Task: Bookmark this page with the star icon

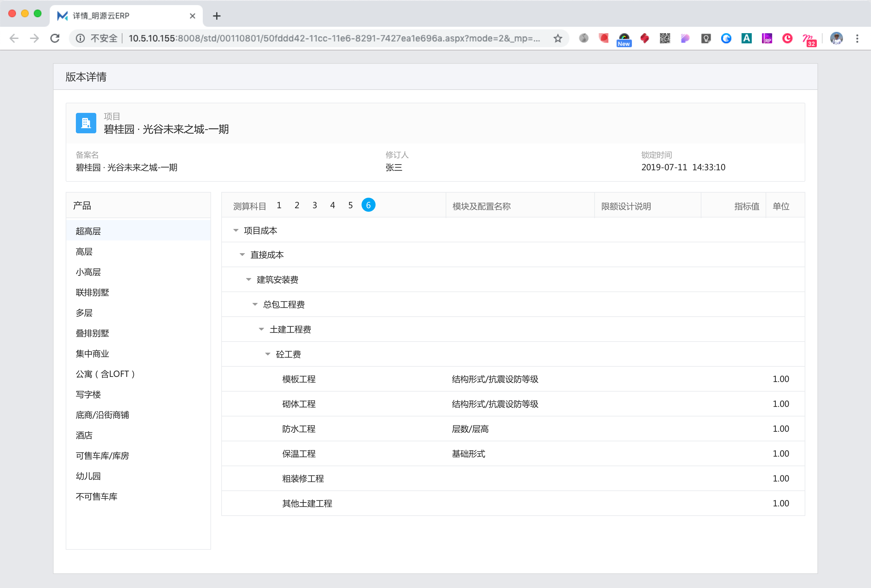Action: [x=558, y=38]
